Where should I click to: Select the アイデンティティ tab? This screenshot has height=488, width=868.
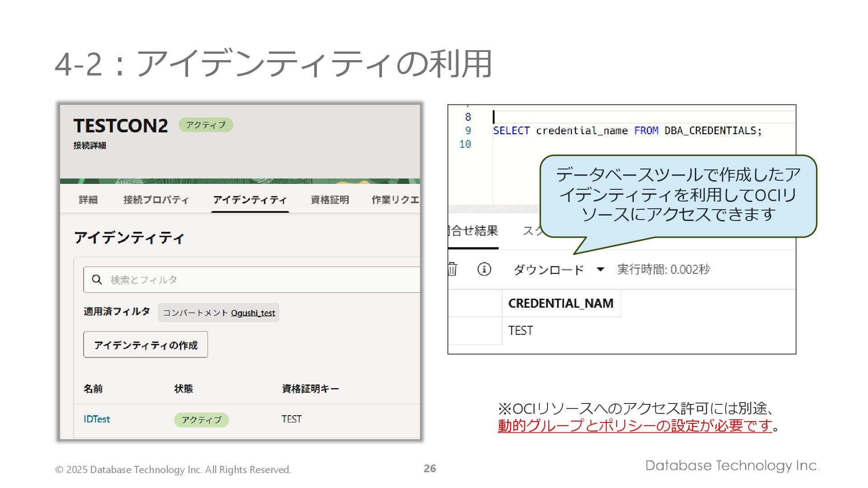pos(250,200)
